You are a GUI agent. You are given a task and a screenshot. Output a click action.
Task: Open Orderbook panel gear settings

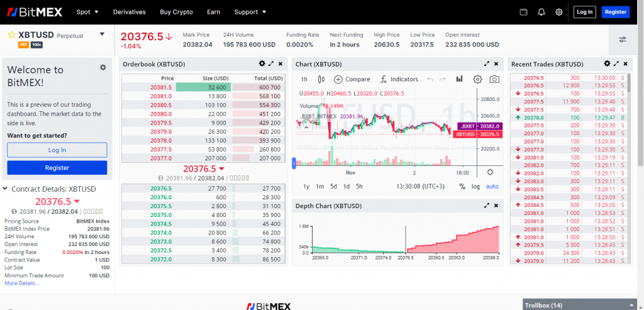[x=262, y=64]
